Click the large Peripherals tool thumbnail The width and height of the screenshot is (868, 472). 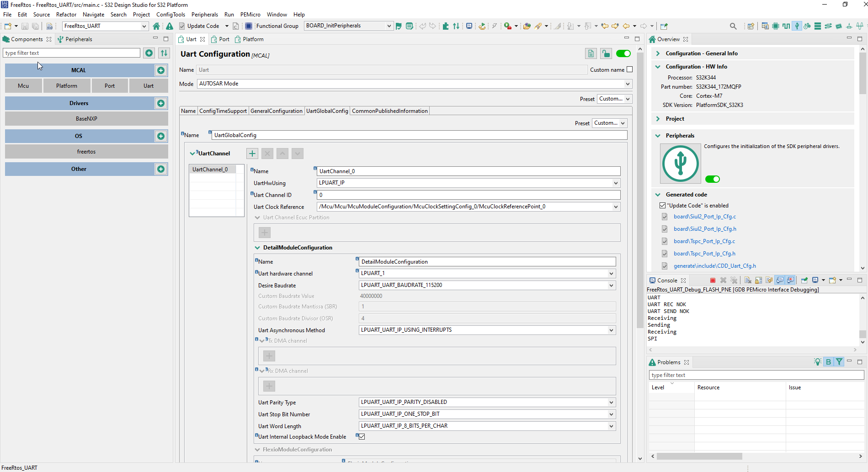tap(681, 164)
